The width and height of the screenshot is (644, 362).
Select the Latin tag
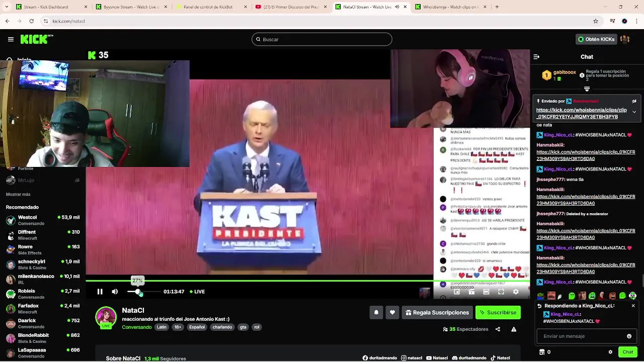coord(162,327)
